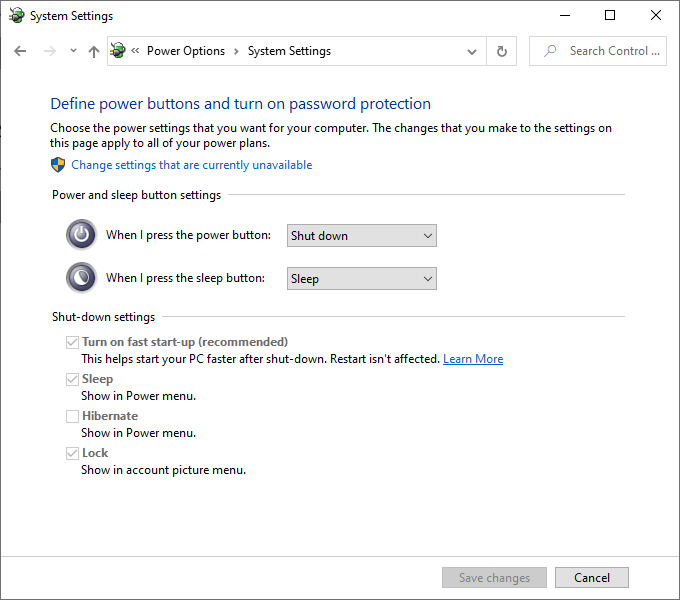Viewport: 680px width, 600px height.
Task: Open the sleep button action dropdown
Action: 361,279
